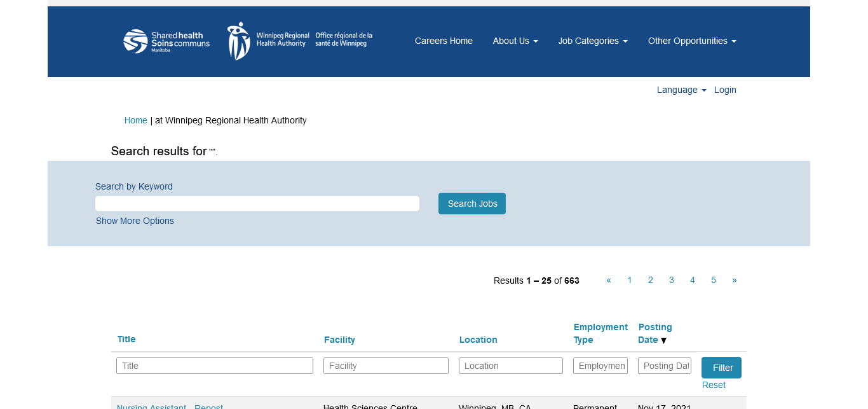The height and width of the screenshot is (409, 868).
Task: Open the About Us dropdown menu
Action: 515,41
